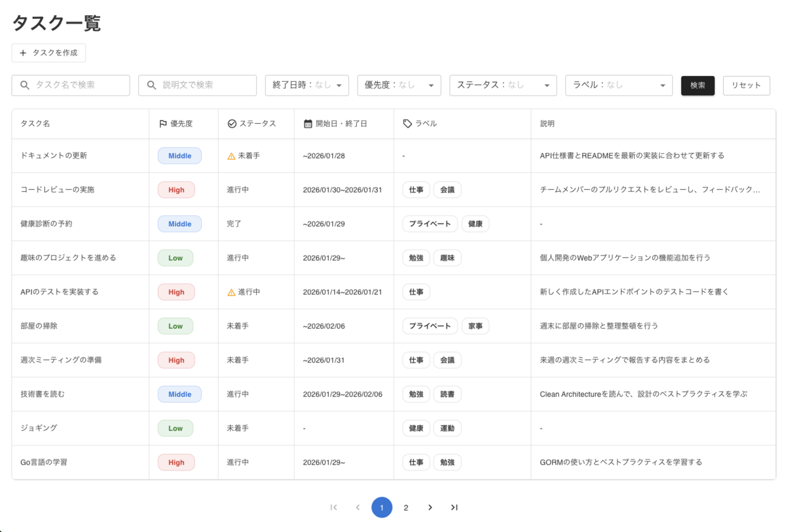Image resolution: width=786 pixels, height=532 pixels.
Task: Click the タスクを作成 button
Action: [48, 53]
